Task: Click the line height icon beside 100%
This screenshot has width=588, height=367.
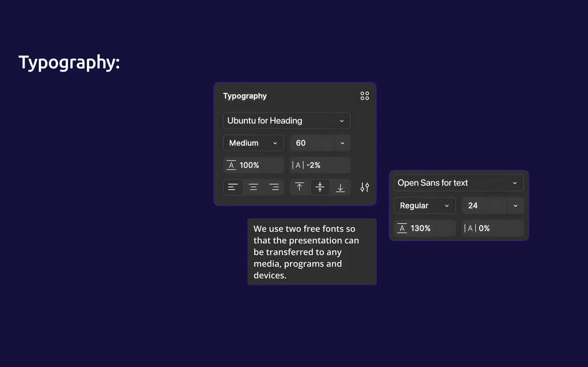Action: (x=231, y=165)
